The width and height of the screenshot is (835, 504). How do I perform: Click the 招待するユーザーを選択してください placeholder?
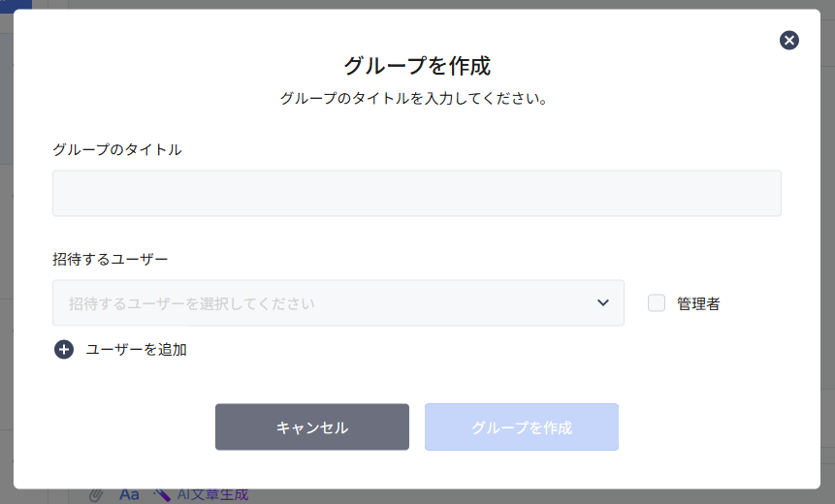(x=192, y=303)
